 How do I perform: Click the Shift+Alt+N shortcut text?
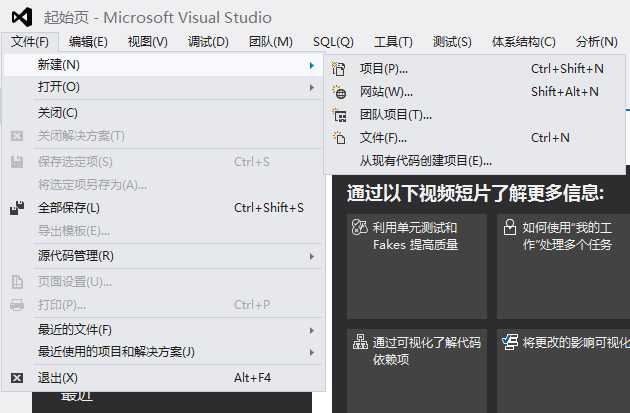(565, 92)
